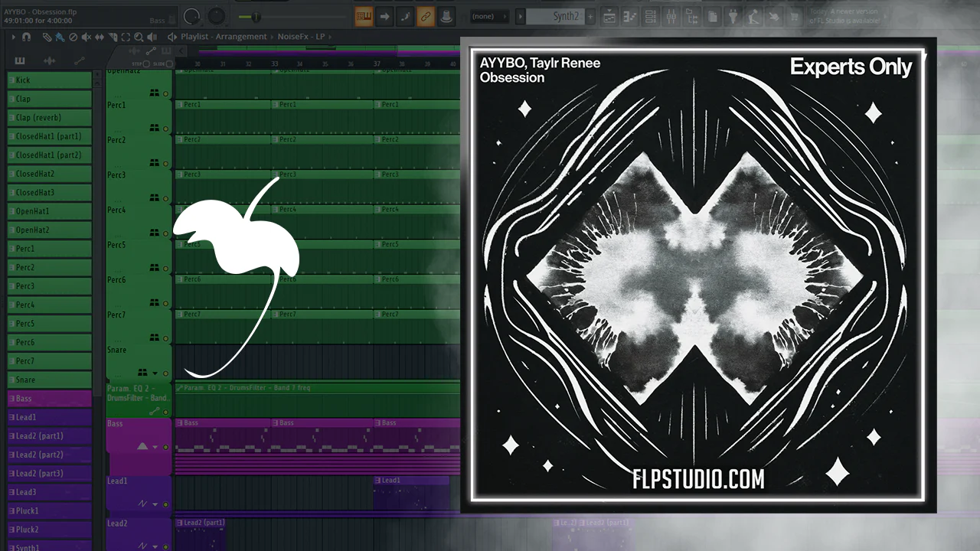Select the playlist Slip tool
The width and height of the screenshot is (980, 551).
tap(99, 37)
